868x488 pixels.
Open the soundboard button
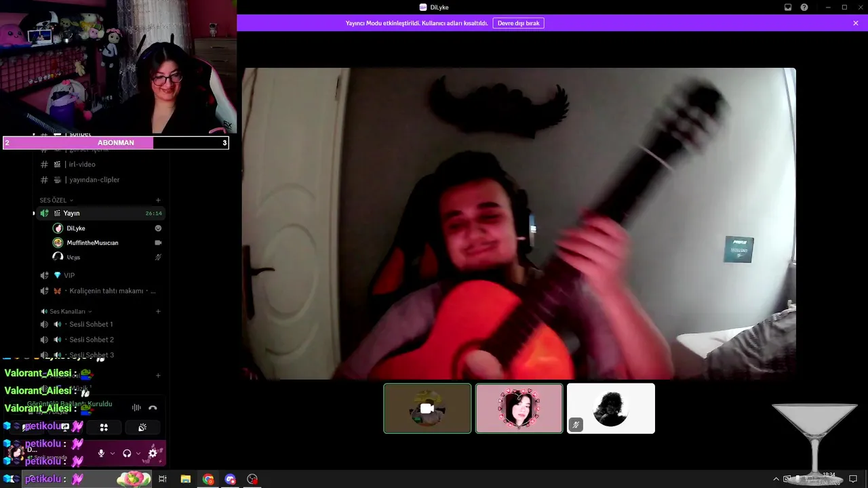pos(142,427)
